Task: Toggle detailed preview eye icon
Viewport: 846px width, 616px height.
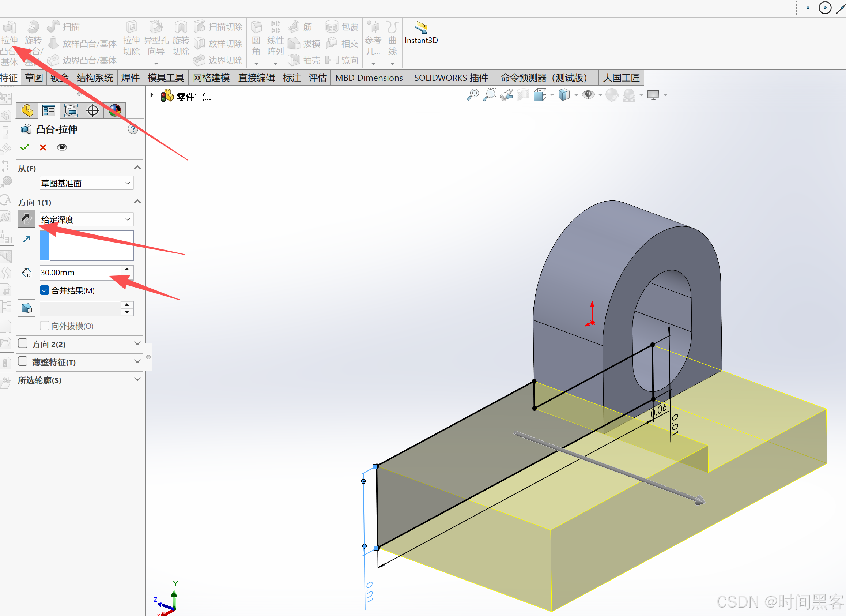Action: (x=62, y=147)
